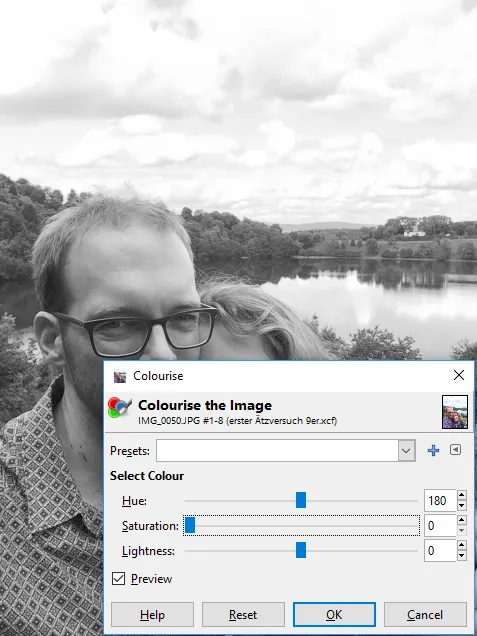Open the presets menu arrow icon
Screen dimensions: 477x636
click(x=456, y=449)
